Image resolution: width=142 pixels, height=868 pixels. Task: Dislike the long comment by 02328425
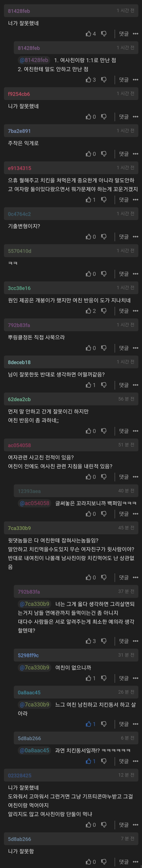(x=104, y=825)
